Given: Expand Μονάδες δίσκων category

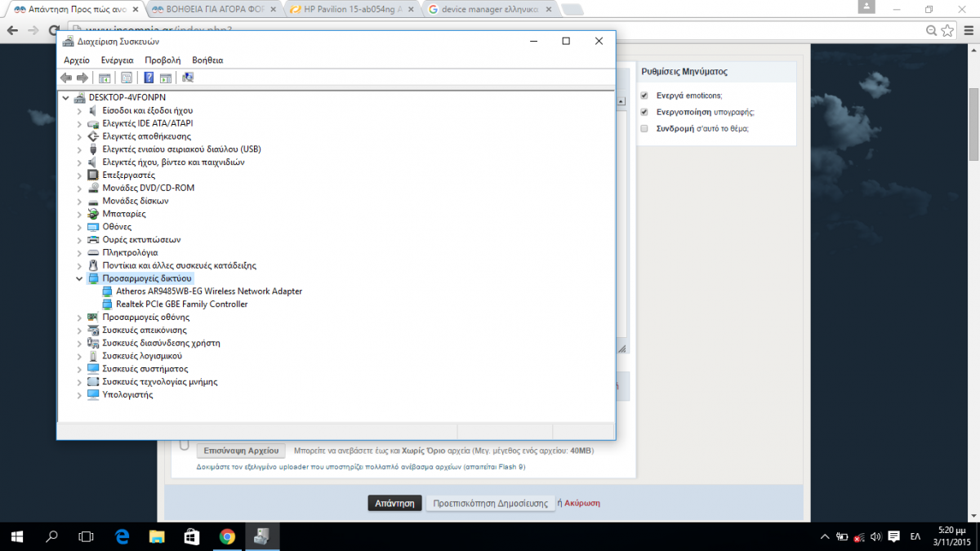Looking at the screenshot, I should [x=79, y=201].
